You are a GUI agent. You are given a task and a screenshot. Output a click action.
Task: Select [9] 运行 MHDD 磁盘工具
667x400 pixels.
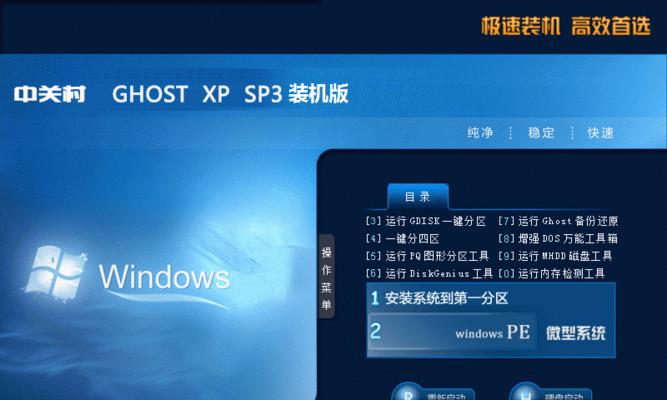555,256
